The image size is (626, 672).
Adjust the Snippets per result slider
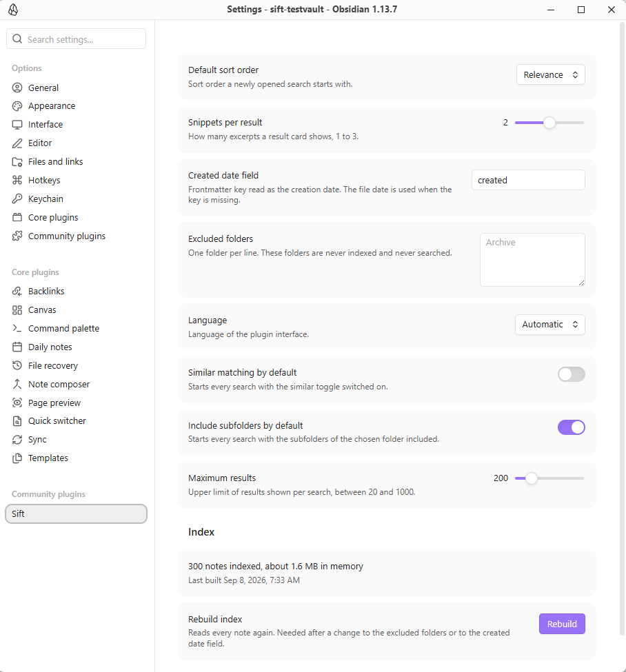coord(549,123)
